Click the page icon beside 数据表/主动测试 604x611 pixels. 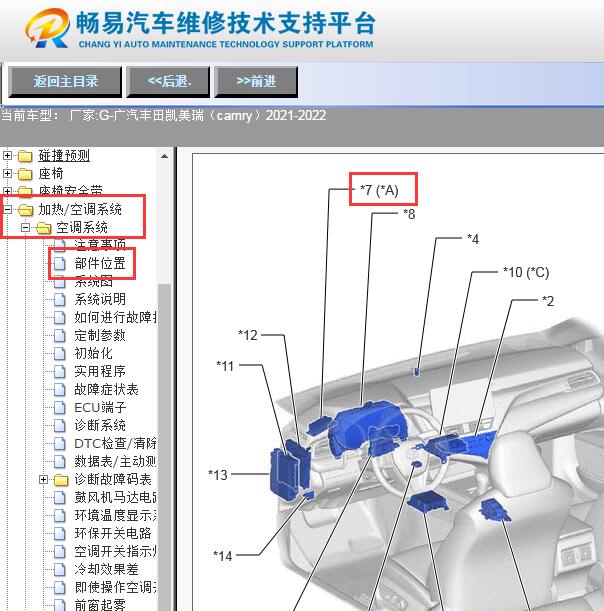59,461
